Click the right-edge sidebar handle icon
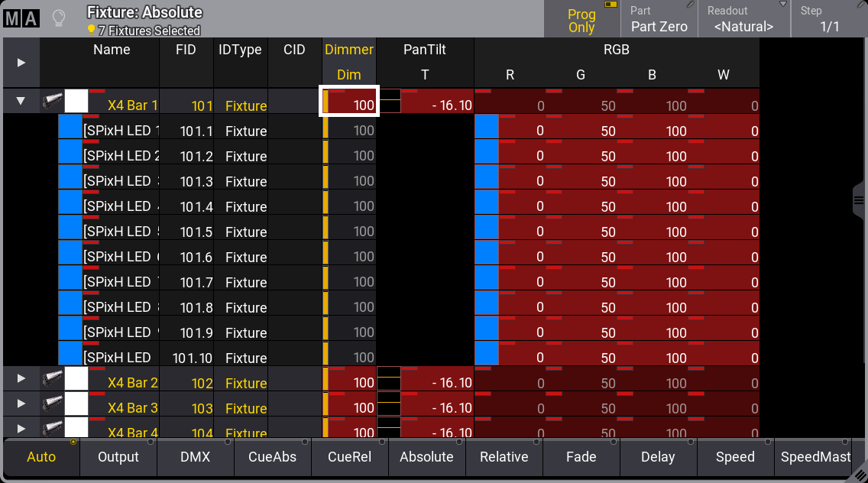 (859, 199)
